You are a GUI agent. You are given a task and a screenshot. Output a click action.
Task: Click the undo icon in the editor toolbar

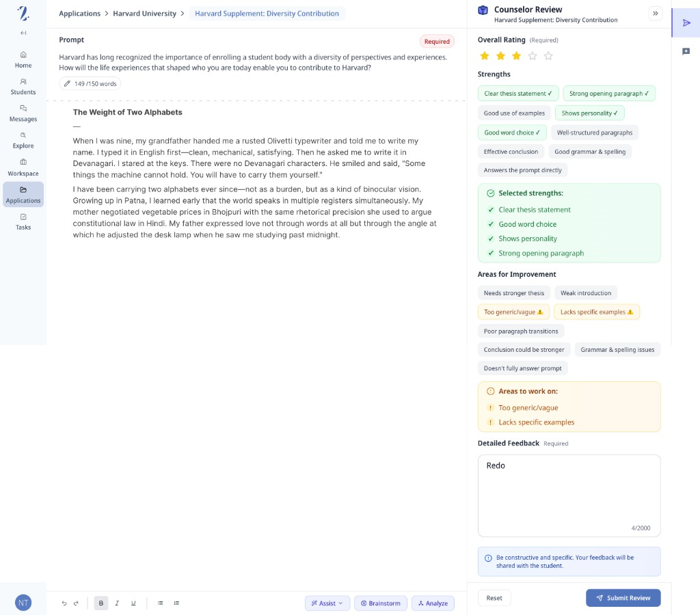64,603
